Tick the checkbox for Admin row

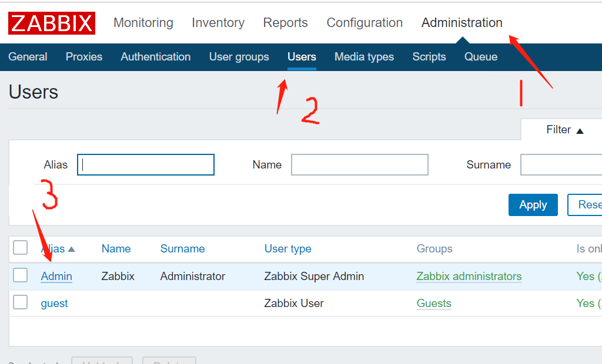coord(21,275)
